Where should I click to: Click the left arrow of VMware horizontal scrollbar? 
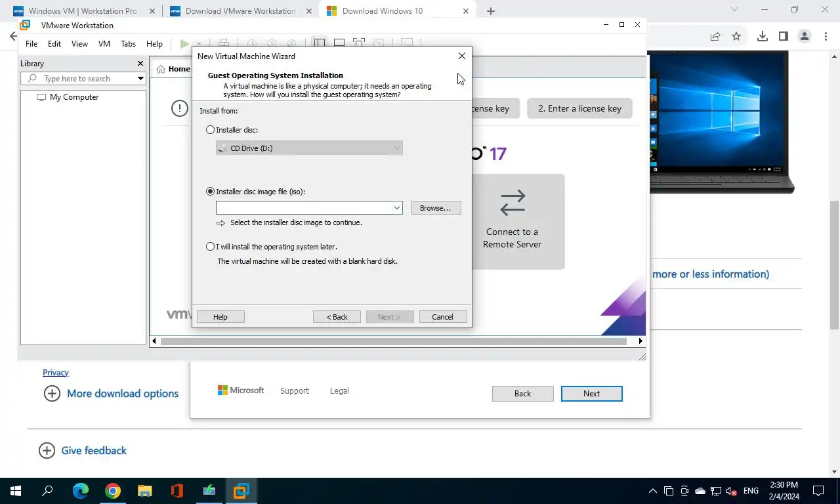click(x=155, y=341)
